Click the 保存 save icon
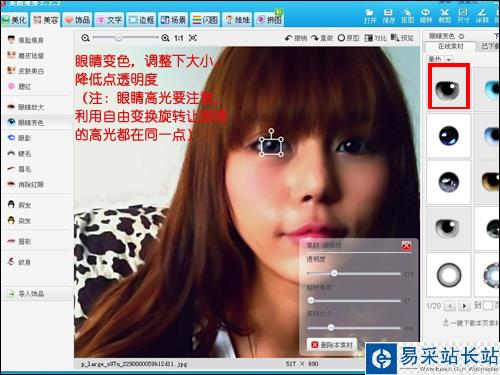Viewport: 500px width, 375px height. coord(389,16)
